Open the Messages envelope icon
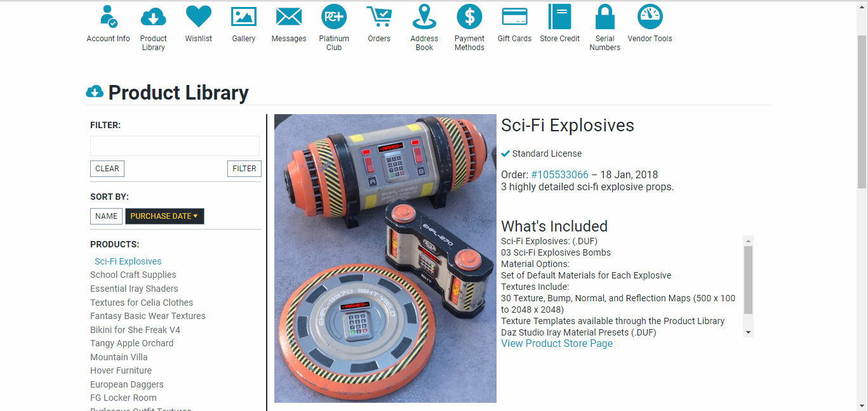This screenshot has height=411, width=868. pyautogui.click(x=289, y=16)
